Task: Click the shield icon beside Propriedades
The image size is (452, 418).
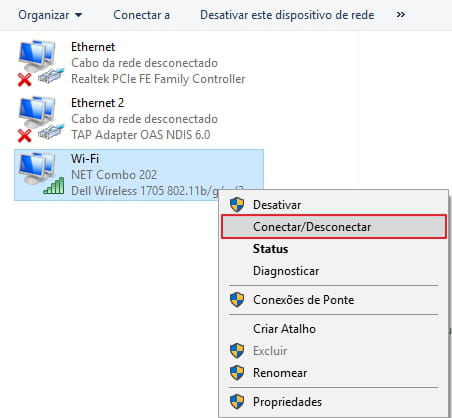Action: click(x=237, y=401)
